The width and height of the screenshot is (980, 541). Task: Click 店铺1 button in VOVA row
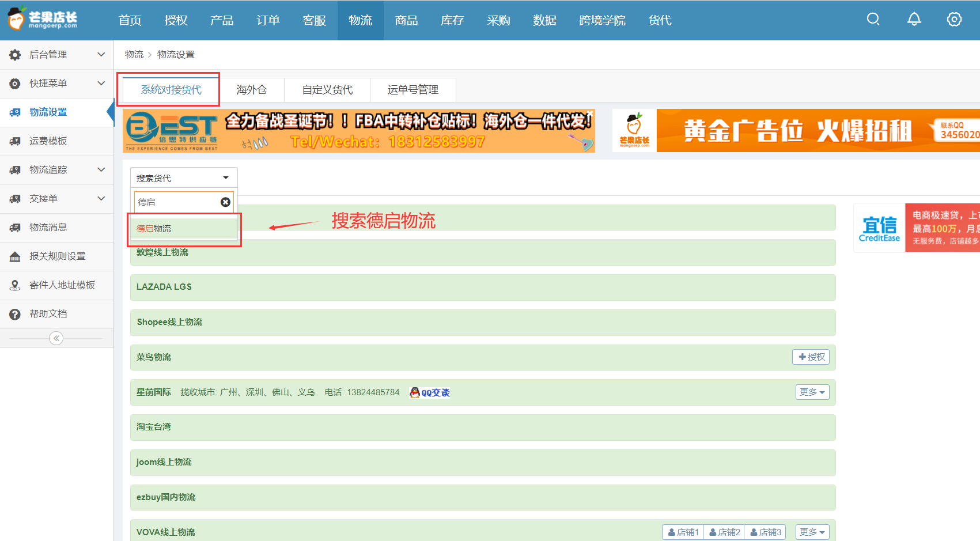point(683,532)
